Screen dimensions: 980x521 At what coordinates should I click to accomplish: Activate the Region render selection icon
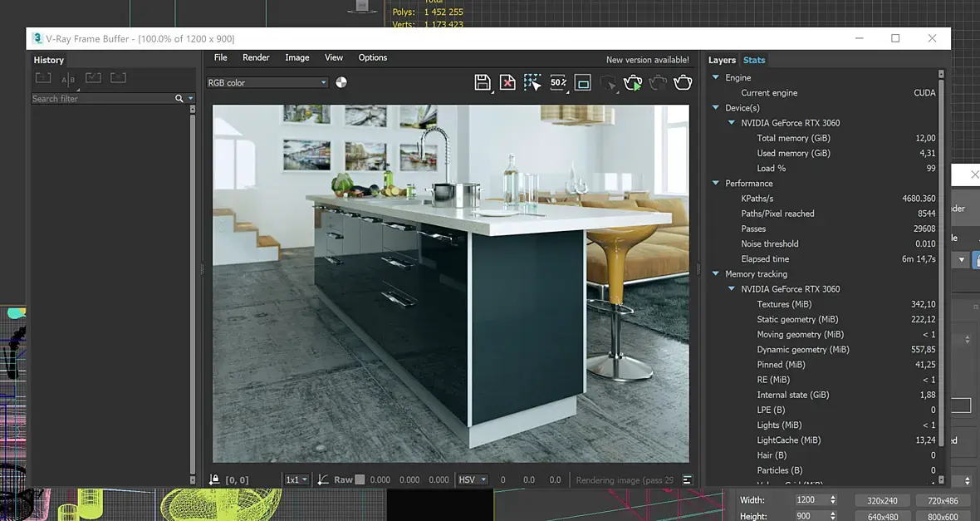532,82
